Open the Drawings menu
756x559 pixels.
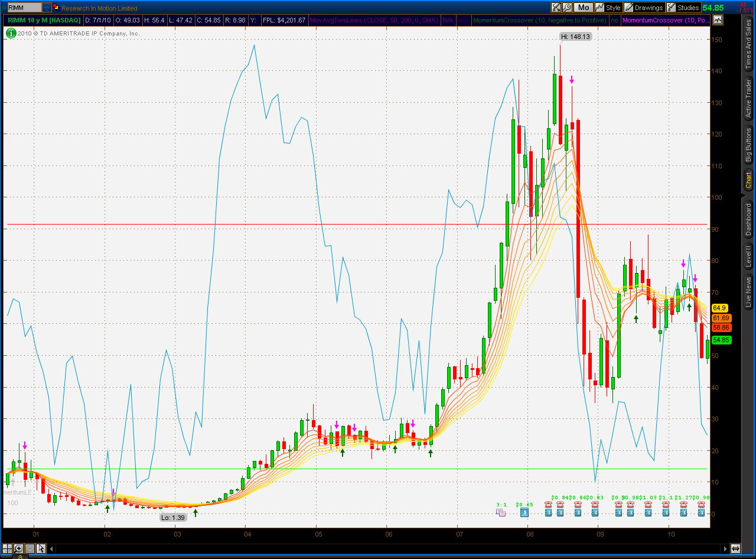tap(644, 8)
